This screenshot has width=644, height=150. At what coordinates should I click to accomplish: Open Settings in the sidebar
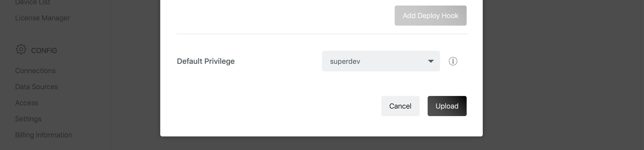(x=28, y=119)
